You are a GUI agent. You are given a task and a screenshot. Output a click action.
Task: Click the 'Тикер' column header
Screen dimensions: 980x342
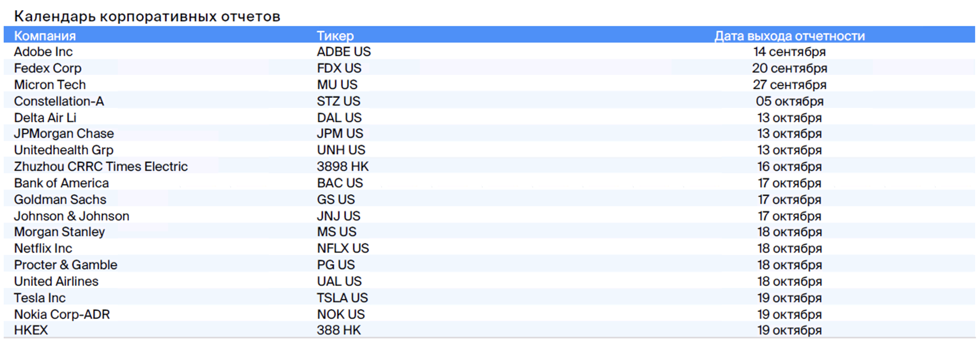[335, 36]
